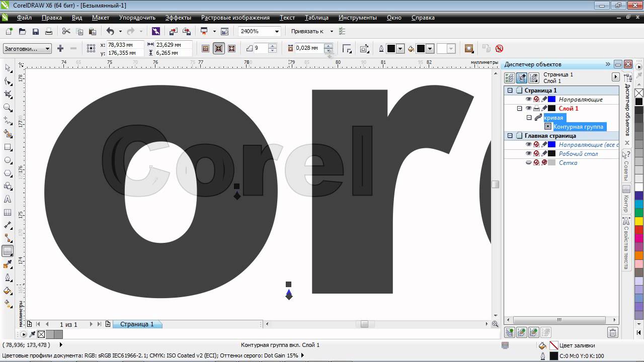The width and height of the screenshot is (644, 362).
Task: Pick yellow swatch in color palette
Action: (x=639, y=221)
